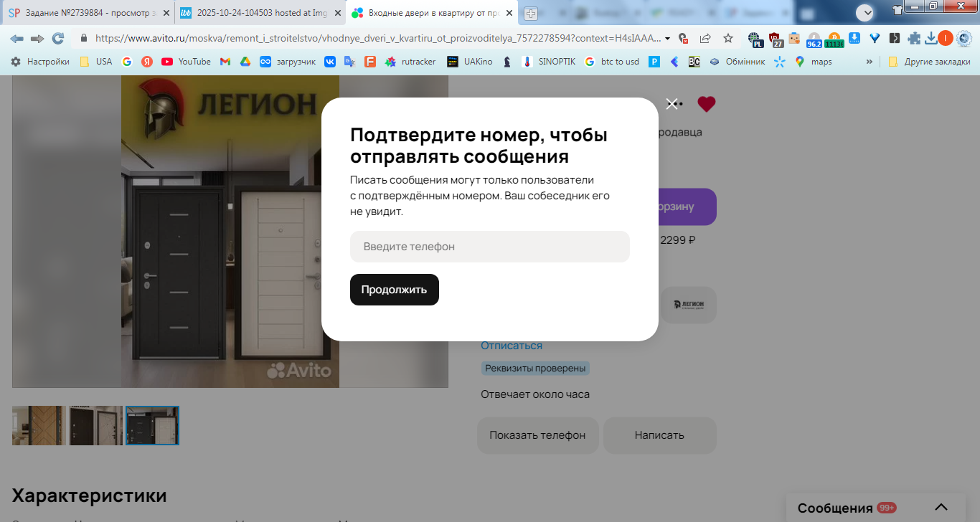Open the 'rutracker' bookmark
This screenshot has height=522, width=980.
410,62
